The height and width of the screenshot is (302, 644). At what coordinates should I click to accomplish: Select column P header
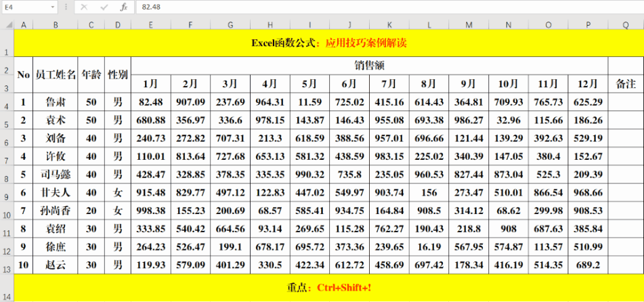[588, 25]
